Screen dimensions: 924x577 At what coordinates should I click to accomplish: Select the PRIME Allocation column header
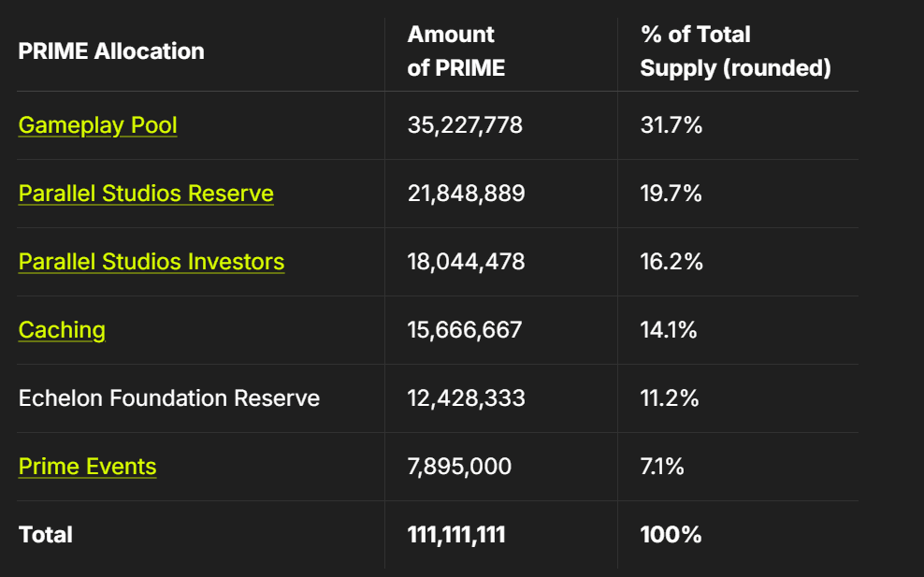point(111,51)
